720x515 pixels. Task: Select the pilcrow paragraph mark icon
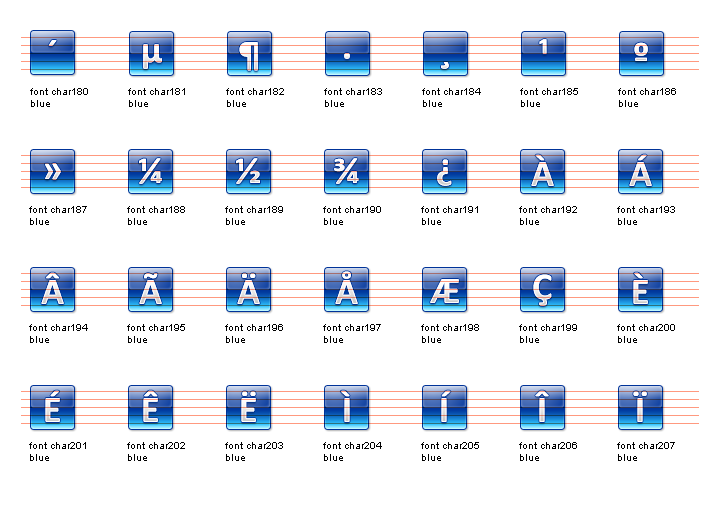[249, 53]
